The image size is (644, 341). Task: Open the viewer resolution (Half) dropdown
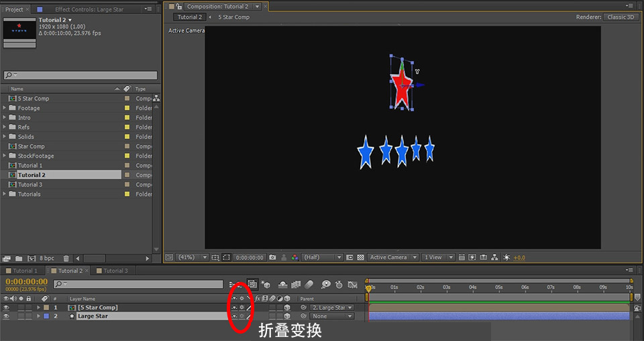(322, 257)
